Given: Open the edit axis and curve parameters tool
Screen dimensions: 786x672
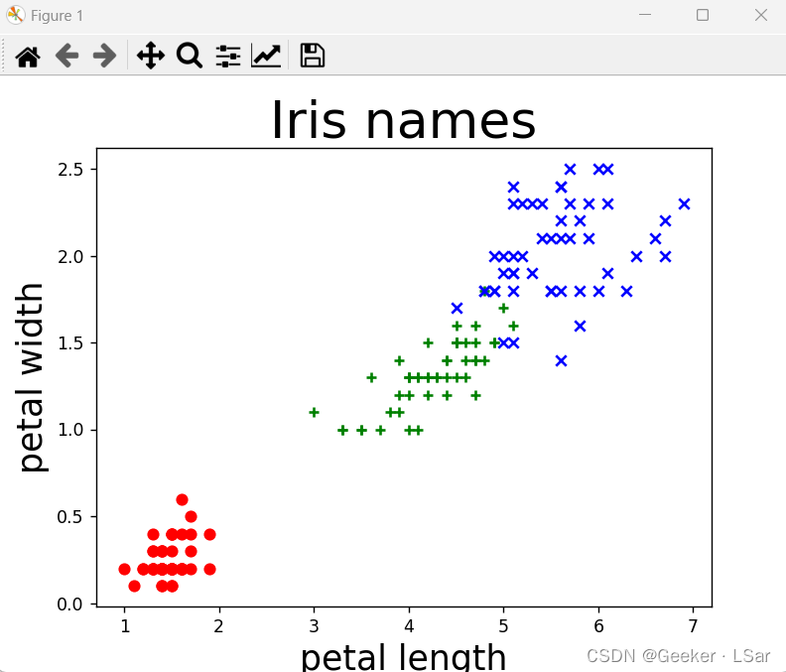Looking at the screenshot, I should 266,56.
